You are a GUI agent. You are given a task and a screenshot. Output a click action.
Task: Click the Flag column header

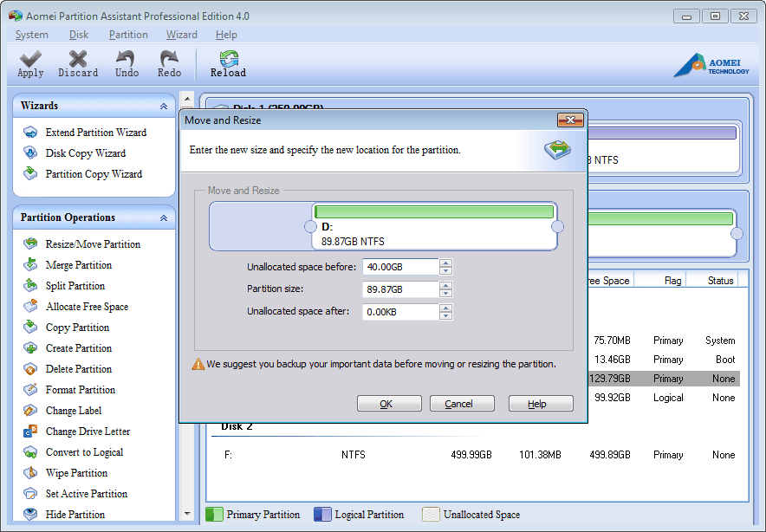click(x=672, y=281)
